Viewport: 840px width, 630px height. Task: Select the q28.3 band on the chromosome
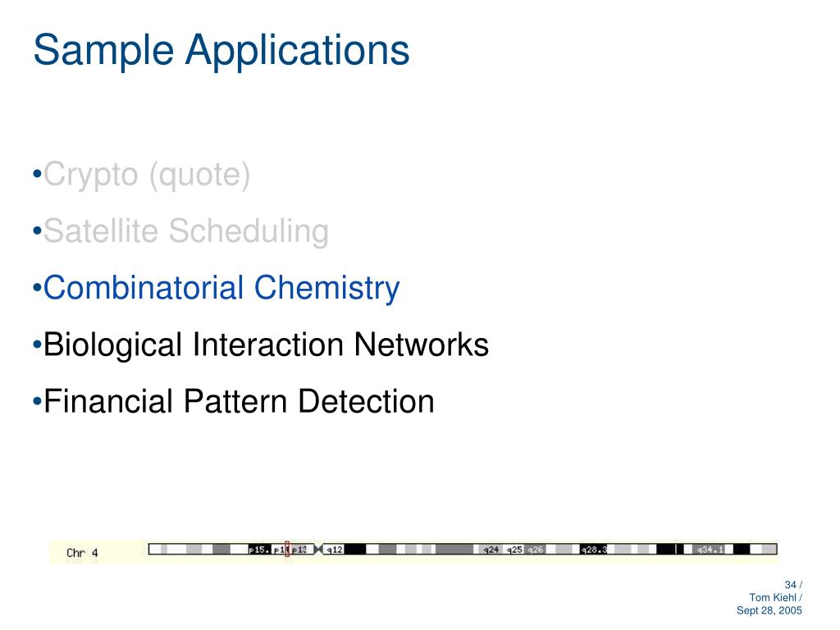point(594,549)
